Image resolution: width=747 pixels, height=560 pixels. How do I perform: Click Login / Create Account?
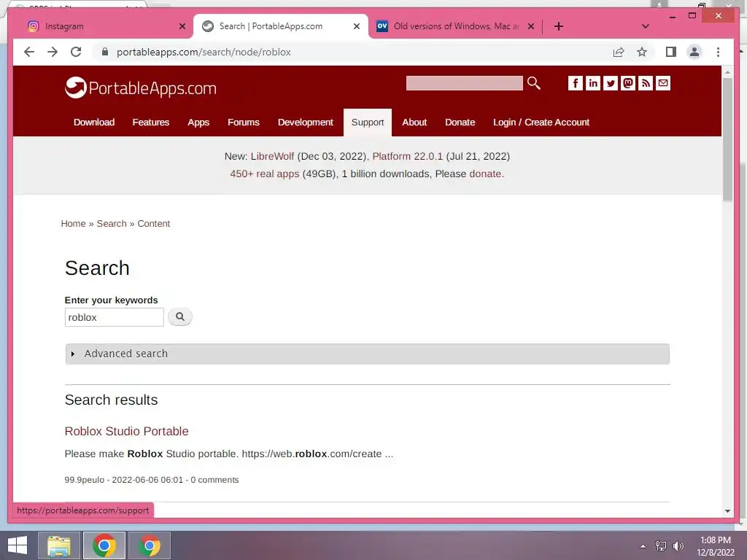pos(541,122)
